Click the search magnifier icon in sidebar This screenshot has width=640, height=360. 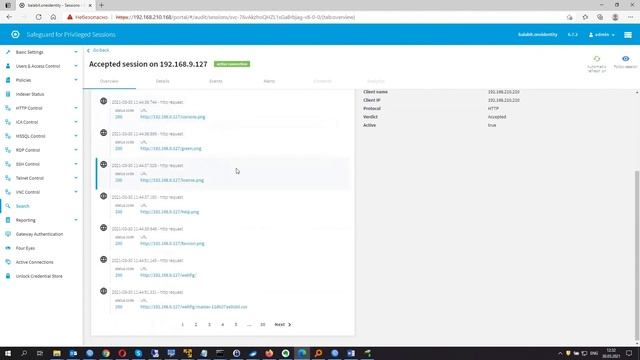(8, 206)
